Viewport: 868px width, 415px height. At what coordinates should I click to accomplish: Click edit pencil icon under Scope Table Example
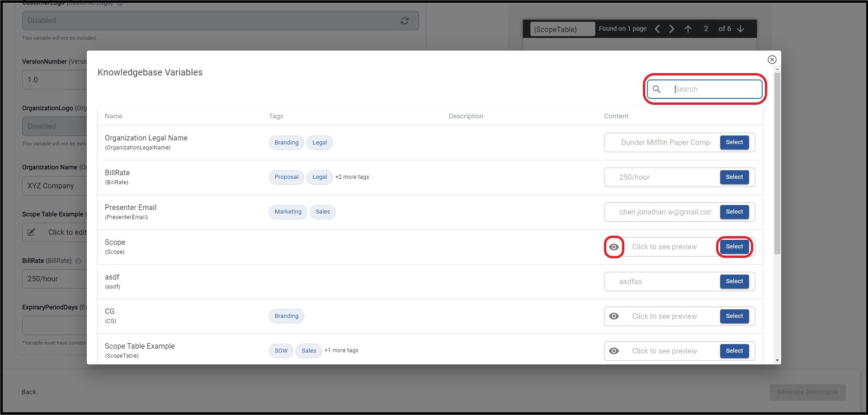pyautogui.click(x=31, y=232)
